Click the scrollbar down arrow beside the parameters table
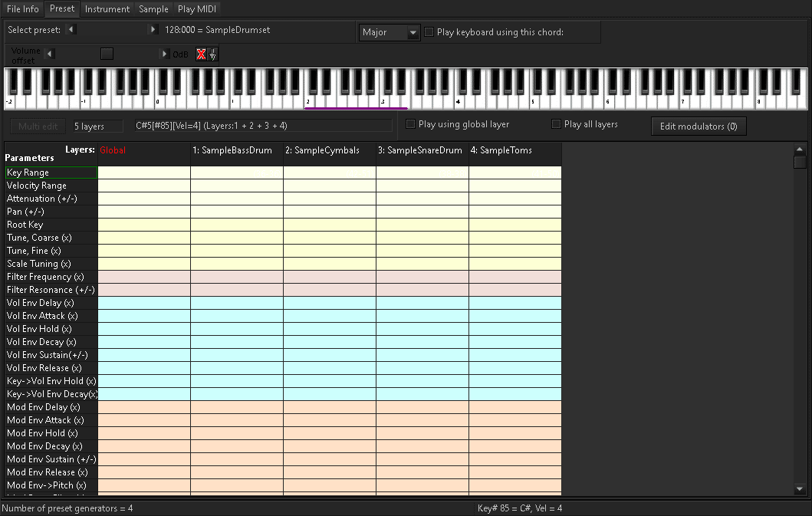This screenshot has height=516, width=812. tap(799, 488)
